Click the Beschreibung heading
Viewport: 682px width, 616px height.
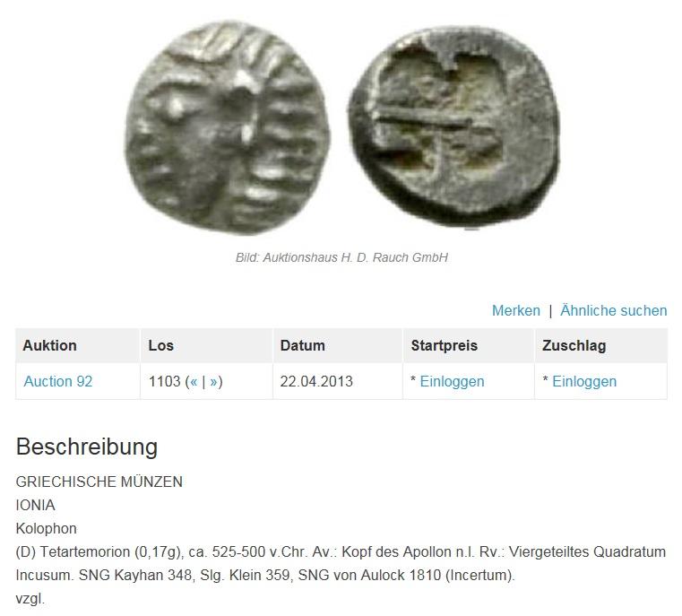tap(87, 447)
